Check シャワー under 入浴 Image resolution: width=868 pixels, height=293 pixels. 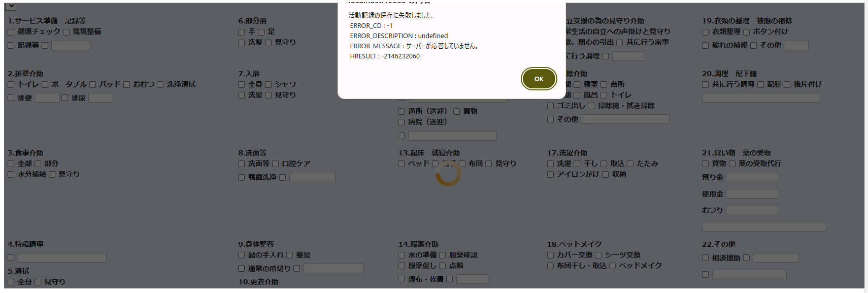[x=269, y=85]
